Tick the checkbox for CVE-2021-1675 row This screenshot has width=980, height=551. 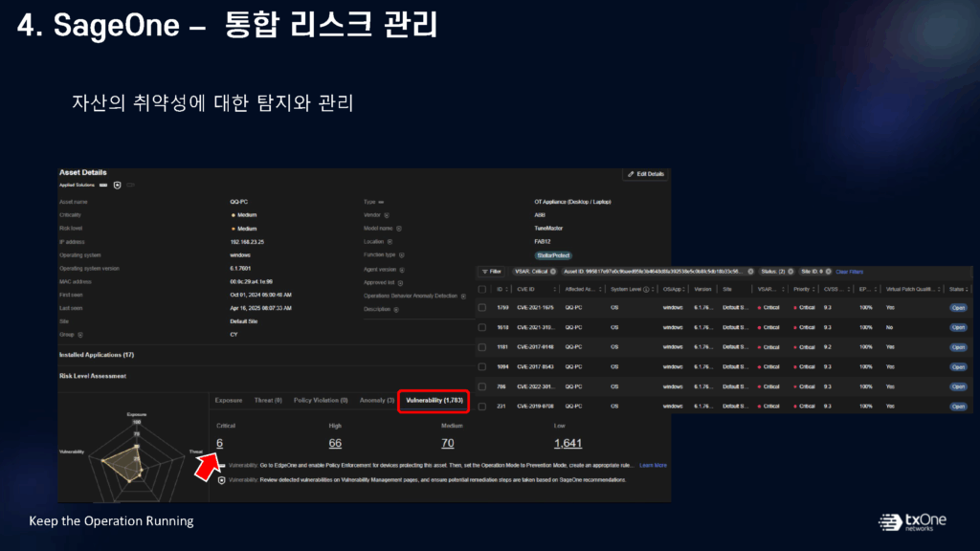point(482,308)
